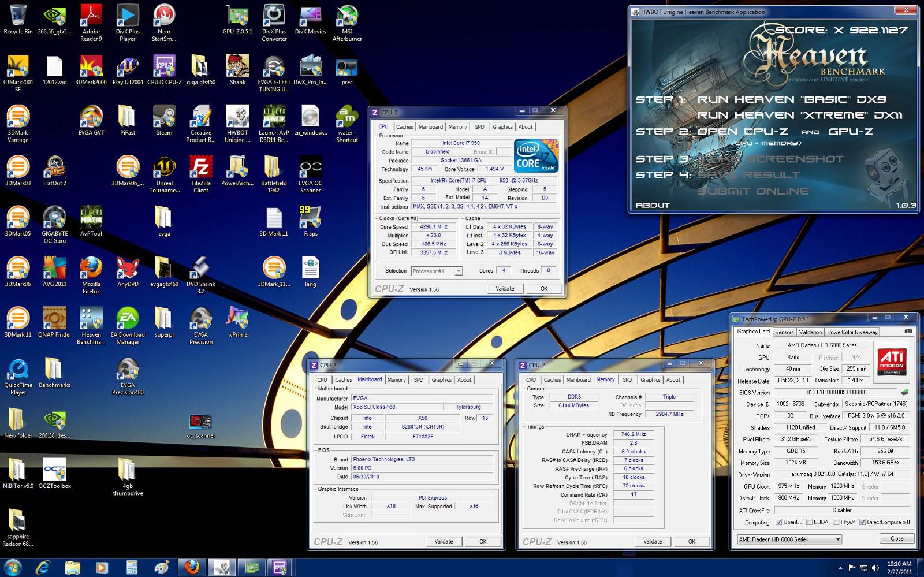Viewport: 924px width, 577px height.
Task: Open the Processor #1 selection dropdown
Action: coord(437,271)
